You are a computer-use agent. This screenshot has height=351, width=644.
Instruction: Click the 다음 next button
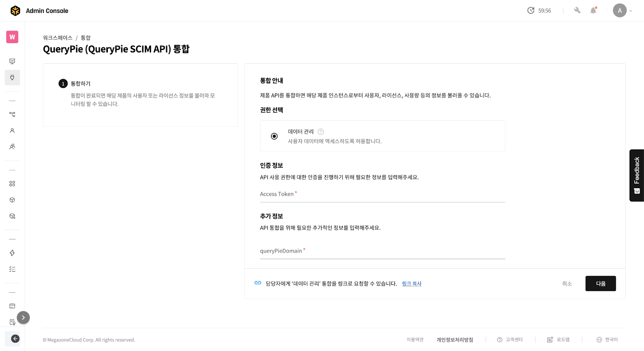pos(601,284)
